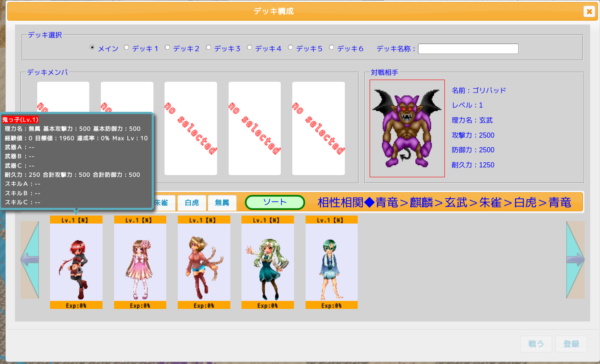Image resolution: width=600 pixels, height=364 pixels.
Task: Click the ゴリバッド opponent monster image
Action: pos(407,128)
